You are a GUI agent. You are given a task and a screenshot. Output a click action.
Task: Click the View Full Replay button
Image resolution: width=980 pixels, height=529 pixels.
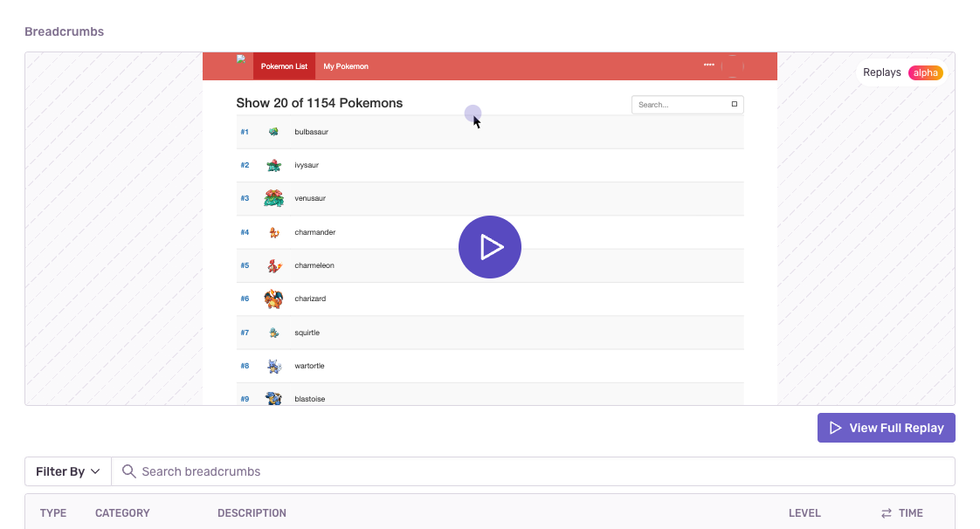click(x=886, y=427)
